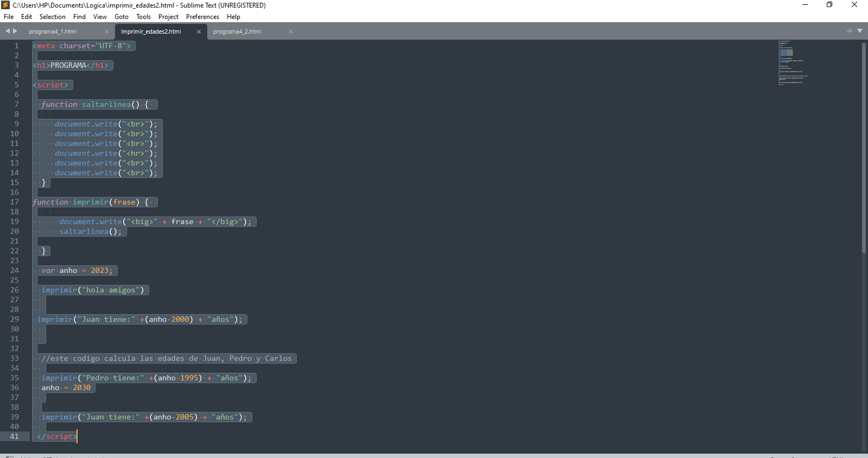The height and width of the screenshot is (458, 868).
Task: Click the comment '//este codigo calcula las edades'
Action: pos(167,359)
